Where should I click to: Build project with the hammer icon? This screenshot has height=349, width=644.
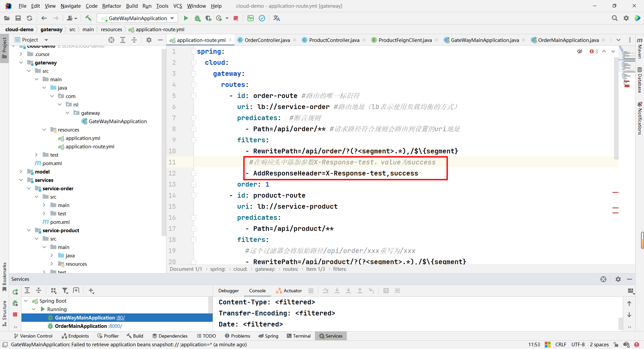coord(88,18)
